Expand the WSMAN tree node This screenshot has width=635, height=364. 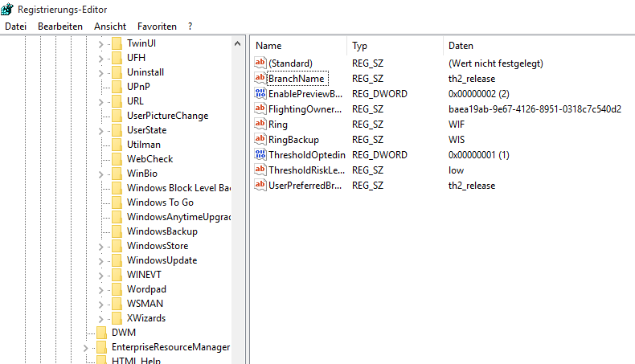click(x=100, y=304)
